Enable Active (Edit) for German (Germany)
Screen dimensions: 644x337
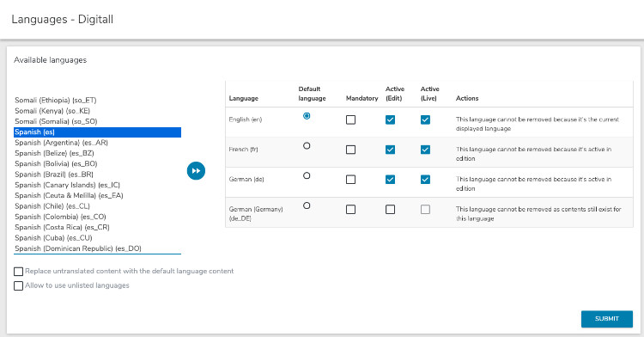pos(390,210)
